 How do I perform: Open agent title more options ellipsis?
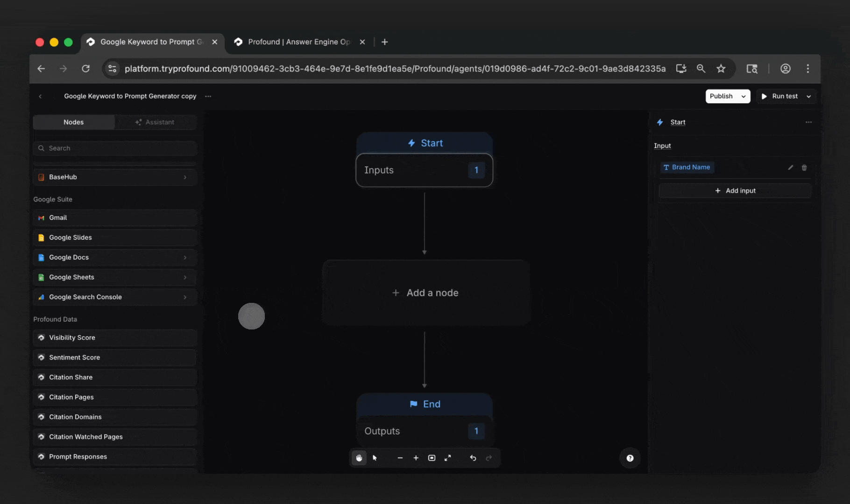tap(208, 96)
